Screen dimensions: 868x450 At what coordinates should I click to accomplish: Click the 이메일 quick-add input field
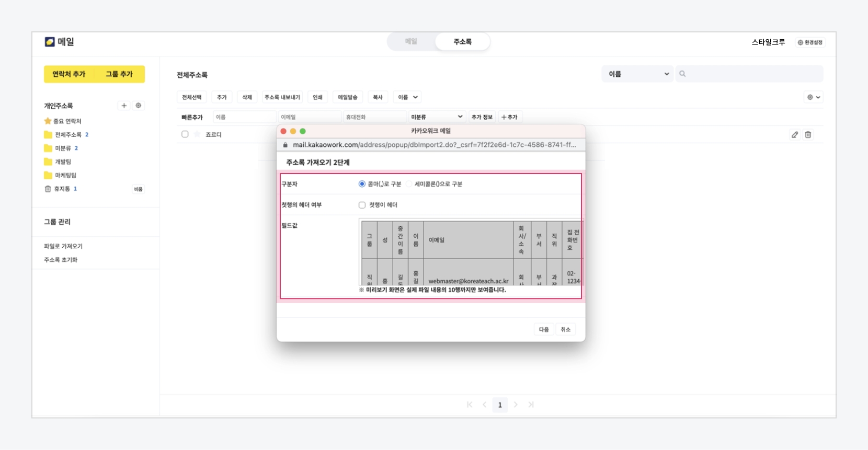309,117
